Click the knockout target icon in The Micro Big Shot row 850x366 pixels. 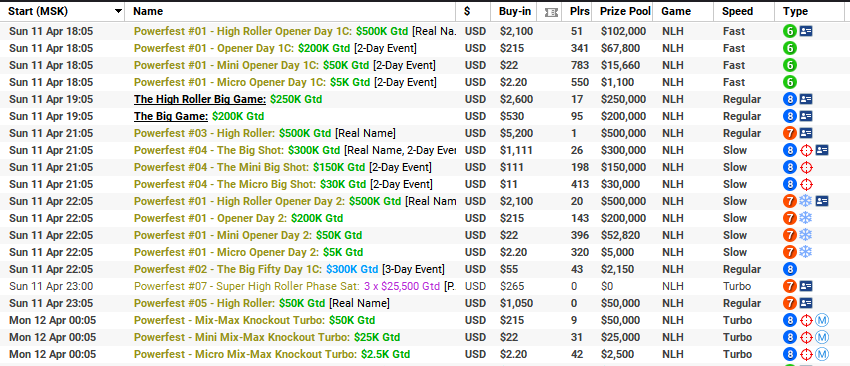click(806, 184)
